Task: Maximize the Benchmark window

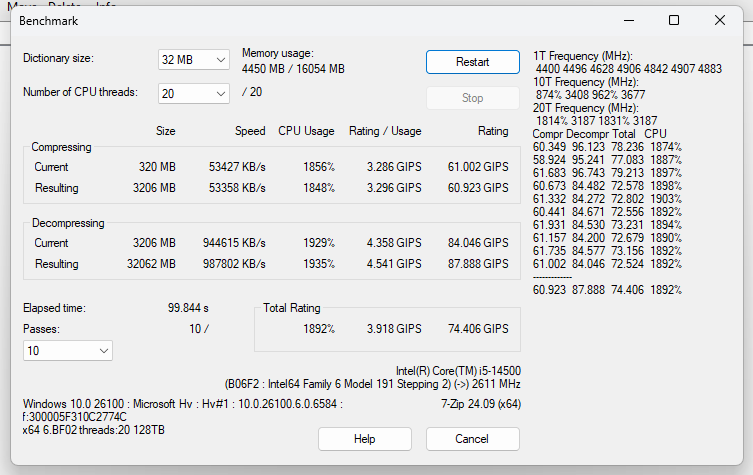Action: (x=674, y=20)
